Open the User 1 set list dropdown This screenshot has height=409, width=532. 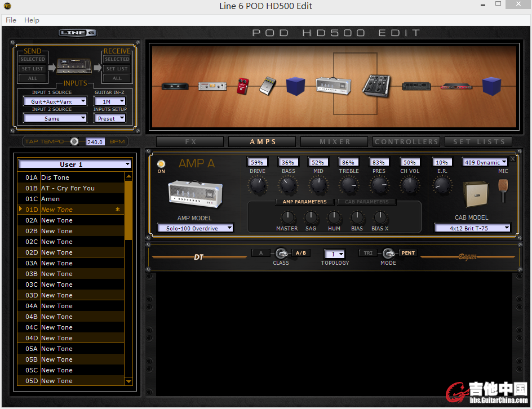click(x=74, y=165)
